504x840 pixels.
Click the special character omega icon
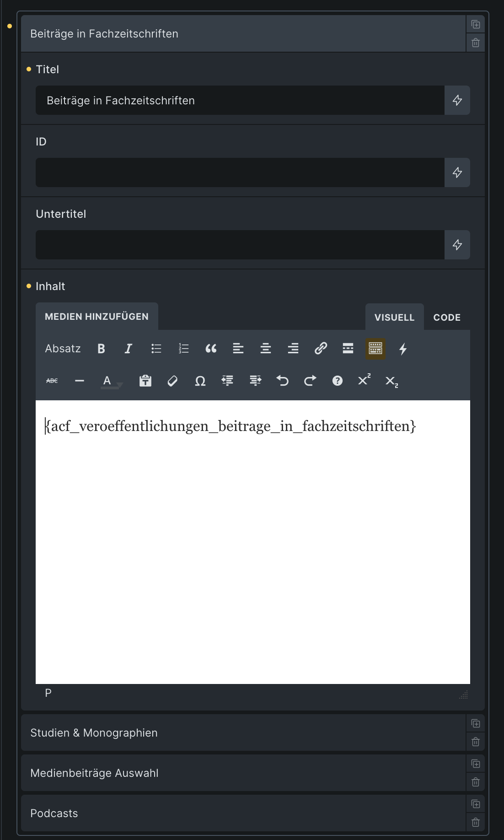click(200, 381)
